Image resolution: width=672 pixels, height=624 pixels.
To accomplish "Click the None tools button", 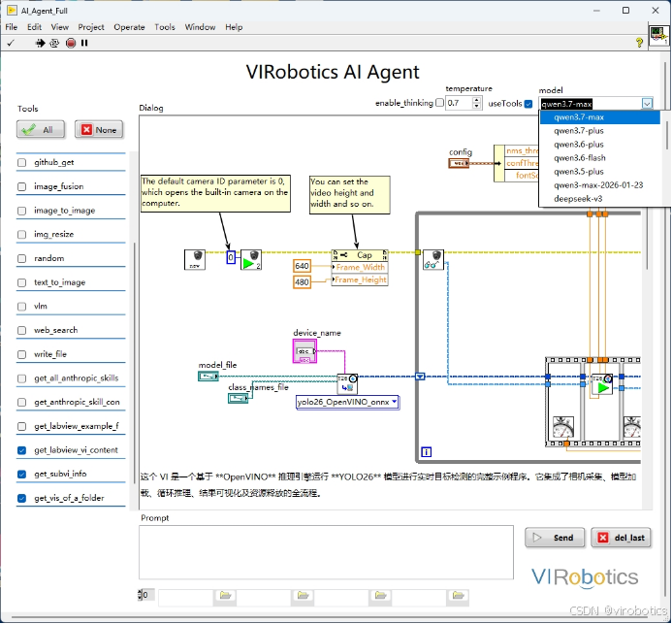I will click(99, 129).
